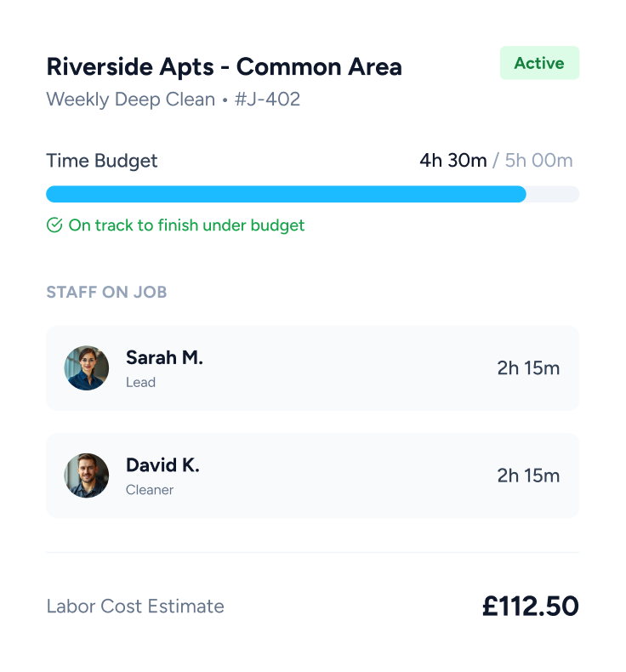This screenshot has width=626, height=672.
Task: Click the Labor Cost Estimate label
Action: coord(135,607)
